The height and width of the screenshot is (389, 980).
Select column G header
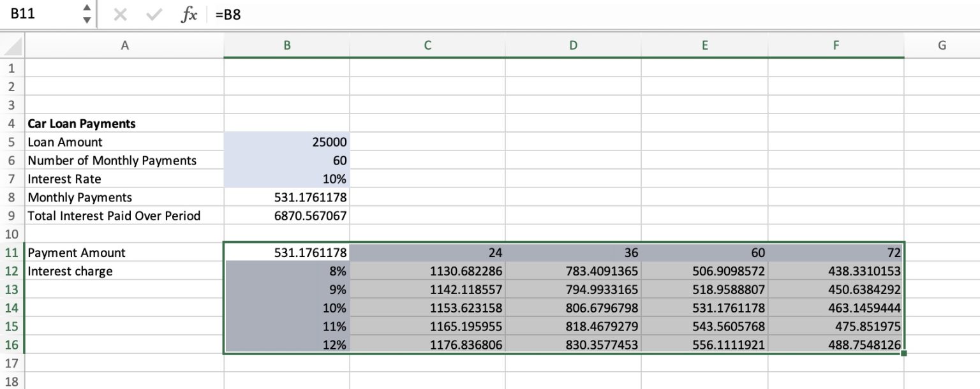[x=942, y=45]
